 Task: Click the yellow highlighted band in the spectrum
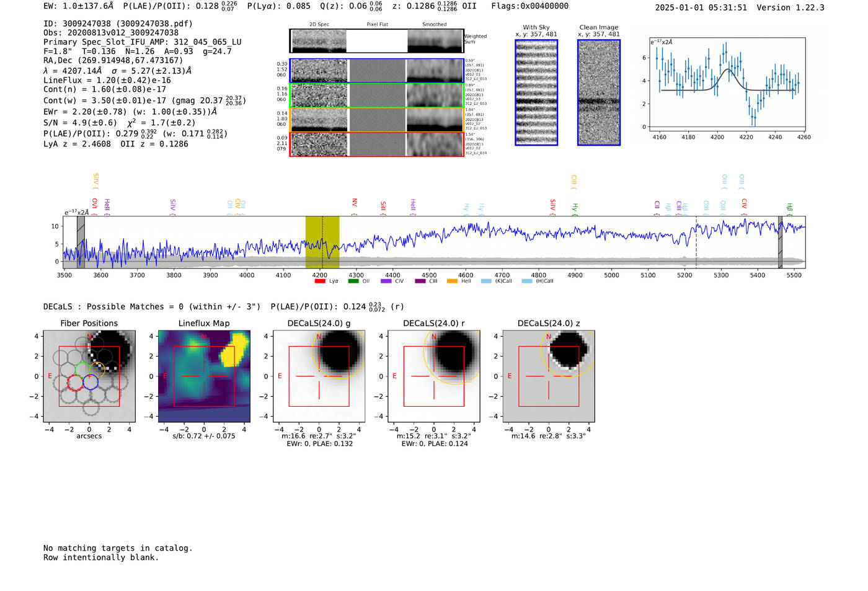pos(322,242)
